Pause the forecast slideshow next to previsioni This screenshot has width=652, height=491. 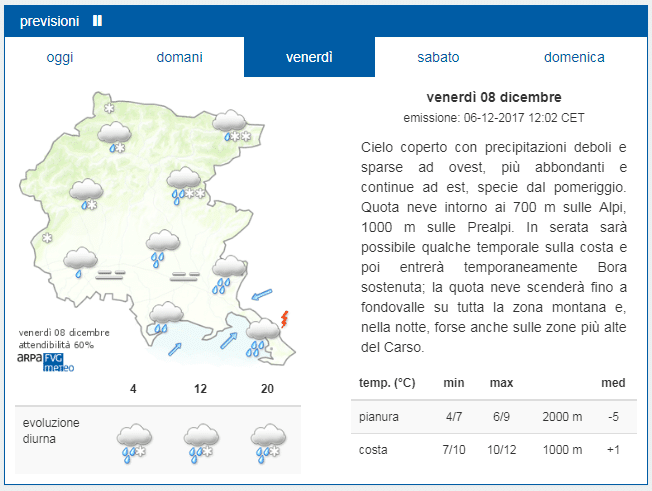97,20
